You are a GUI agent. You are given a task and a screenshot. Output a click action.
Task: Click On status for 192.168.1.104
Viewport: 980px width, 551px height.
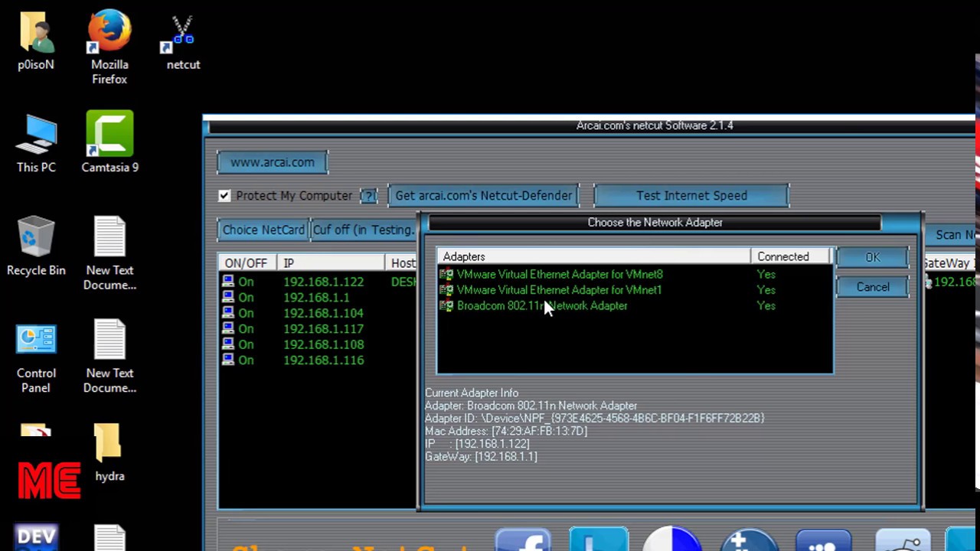pyautogui.click(x=246, y=313)
